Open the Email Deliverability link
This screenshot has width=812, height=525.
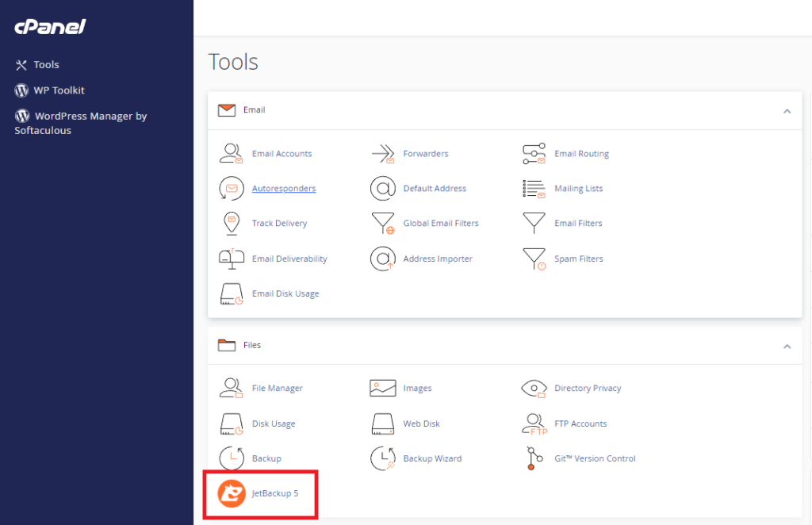point(289,259)
